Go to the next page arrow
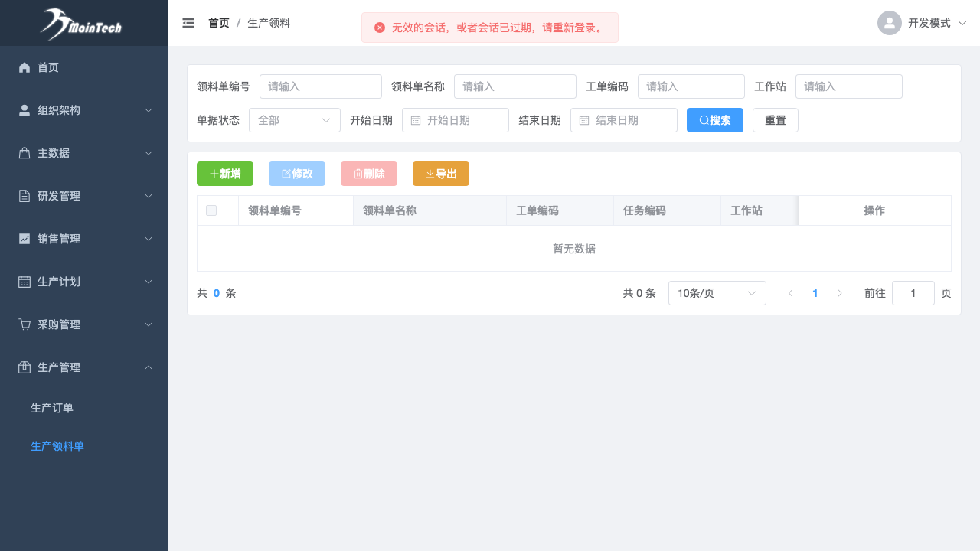 840,293
